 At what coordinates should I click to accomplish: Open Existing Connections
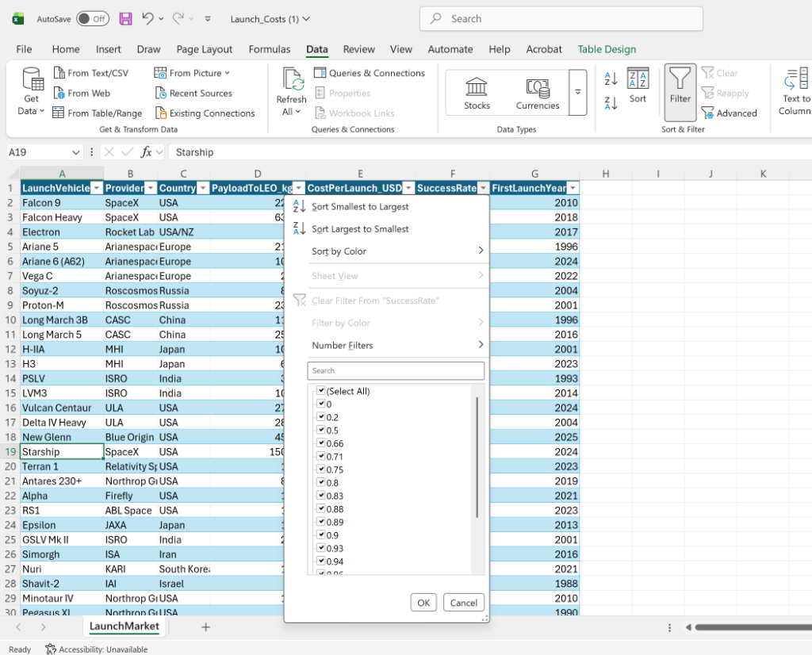[x=205, y=113]
